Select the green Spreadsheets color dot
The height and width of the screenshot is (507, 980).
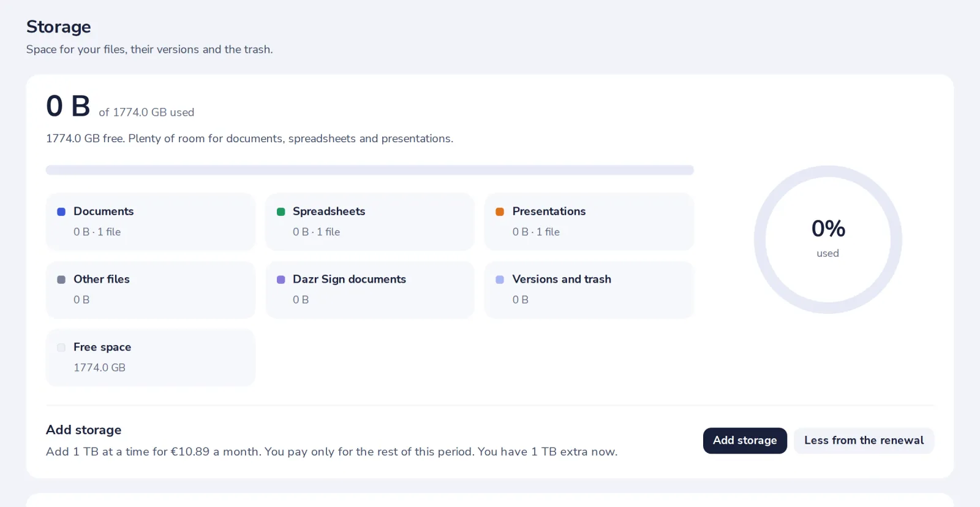281,212
